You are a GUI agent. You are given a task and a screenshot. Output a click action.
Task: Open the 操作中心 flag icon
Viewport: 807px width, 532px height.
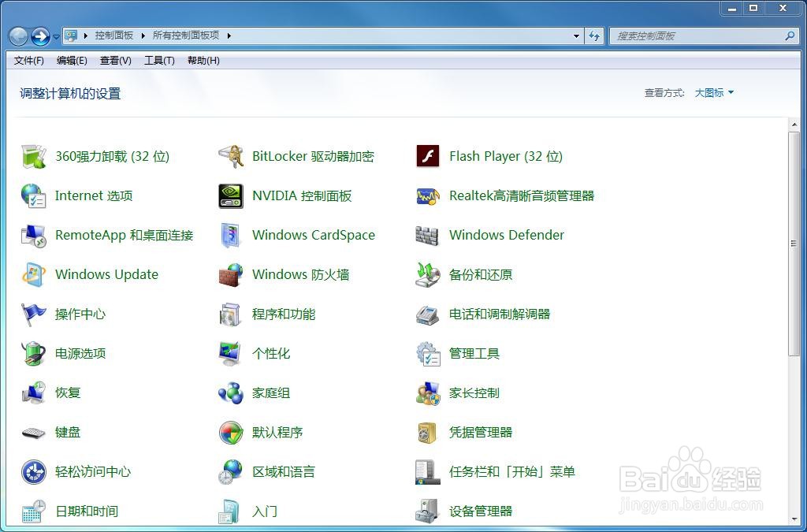34,314
